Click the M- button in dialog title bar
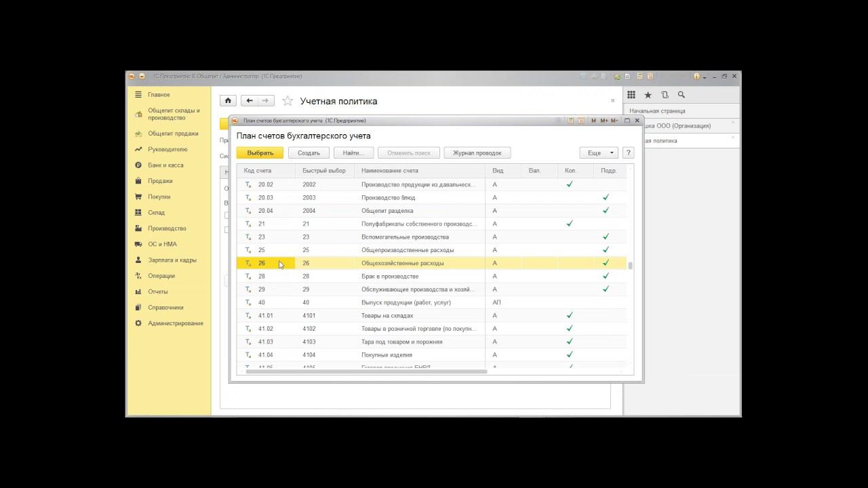 (614, 121)
